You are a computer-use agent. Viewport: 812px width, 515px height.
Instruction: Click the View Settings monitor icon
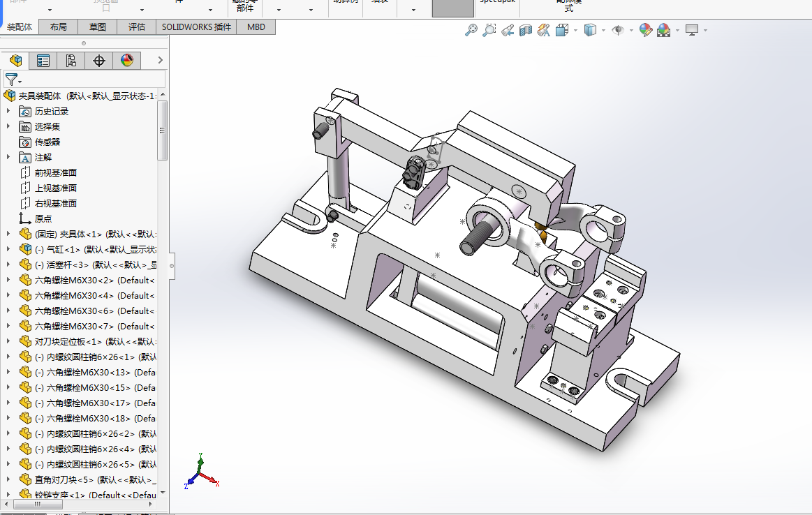click(692, 30)
